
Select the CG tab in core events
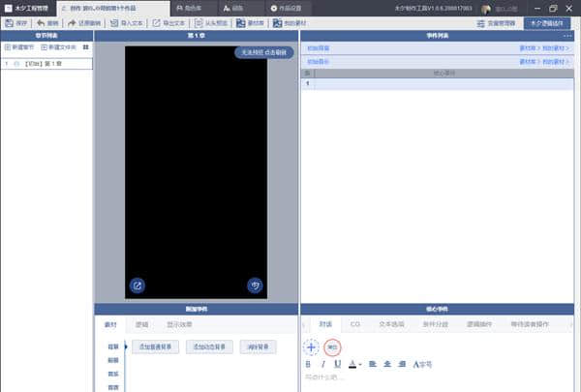[355, 324]
